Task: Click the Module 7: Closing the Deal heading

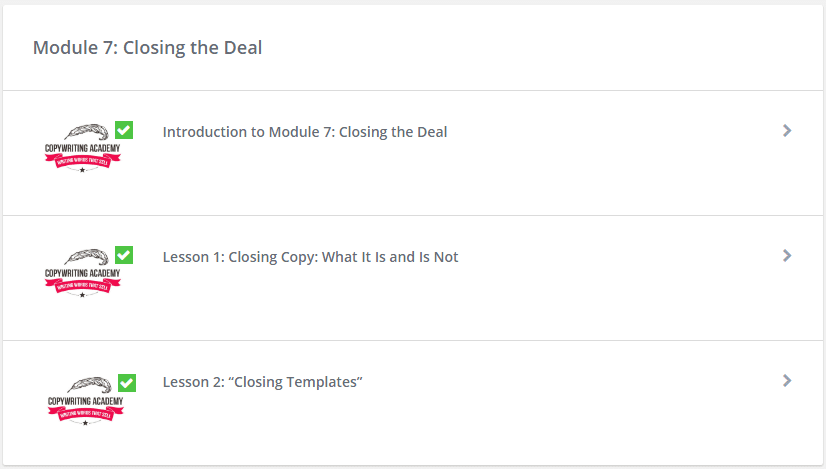Action: pyautogui.click(x=148, y=47)
